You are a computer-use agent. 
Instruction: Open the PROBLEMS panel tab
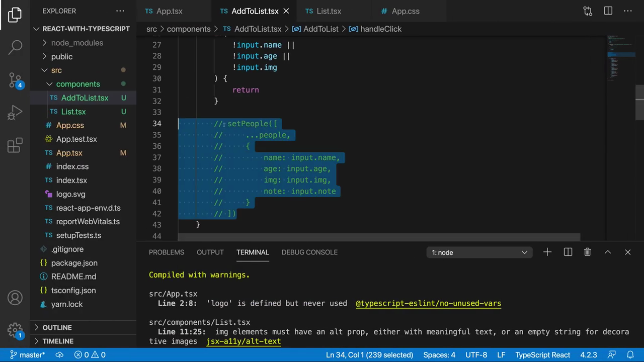pyautogui.click(x=167, y=252)
